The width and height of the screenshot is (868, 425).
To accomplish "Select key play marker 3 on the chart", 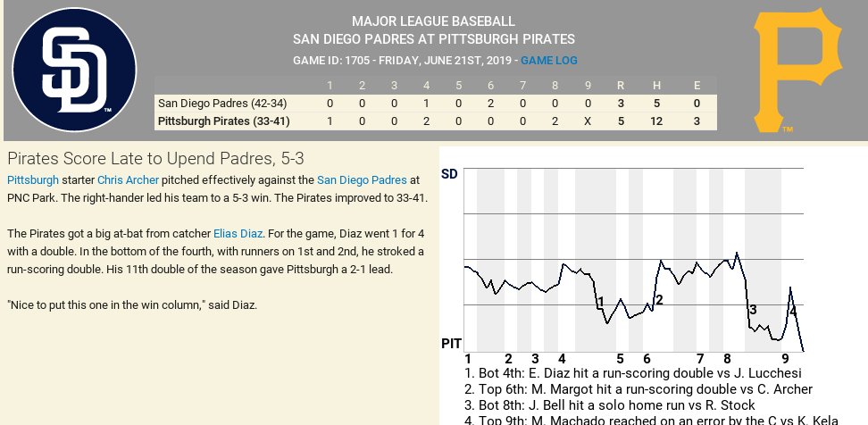I will tap(753, 310).
